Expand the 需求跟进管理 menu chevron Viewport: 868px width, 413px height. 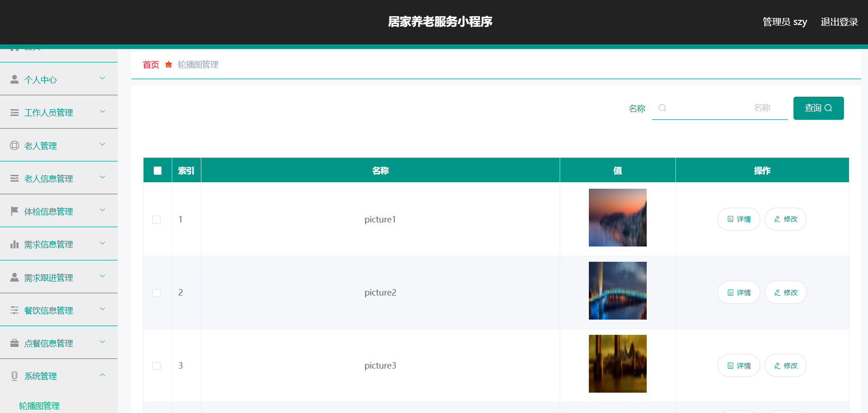point(103,277)
